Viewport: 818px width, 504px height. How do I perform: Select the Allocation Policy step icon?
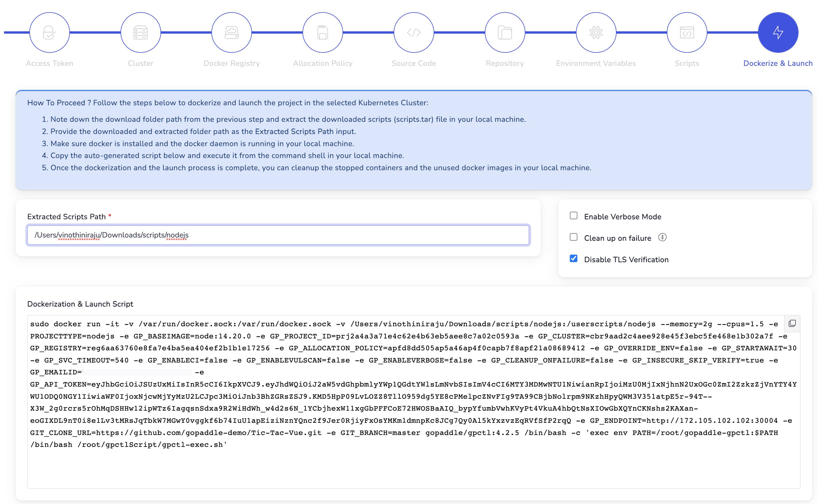[x=322, y=32]
